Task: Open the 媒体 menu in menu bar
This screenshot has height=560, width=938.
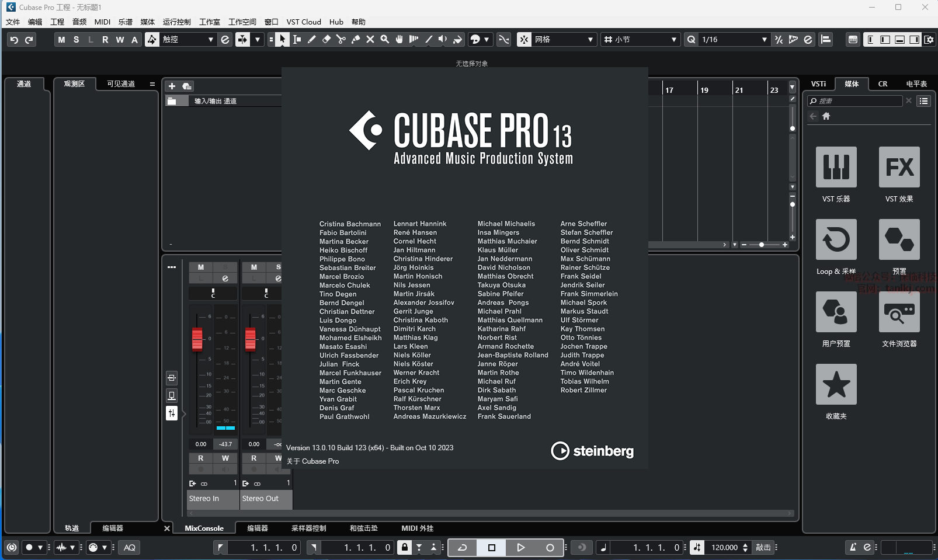Action: click(x=147, y=22)
